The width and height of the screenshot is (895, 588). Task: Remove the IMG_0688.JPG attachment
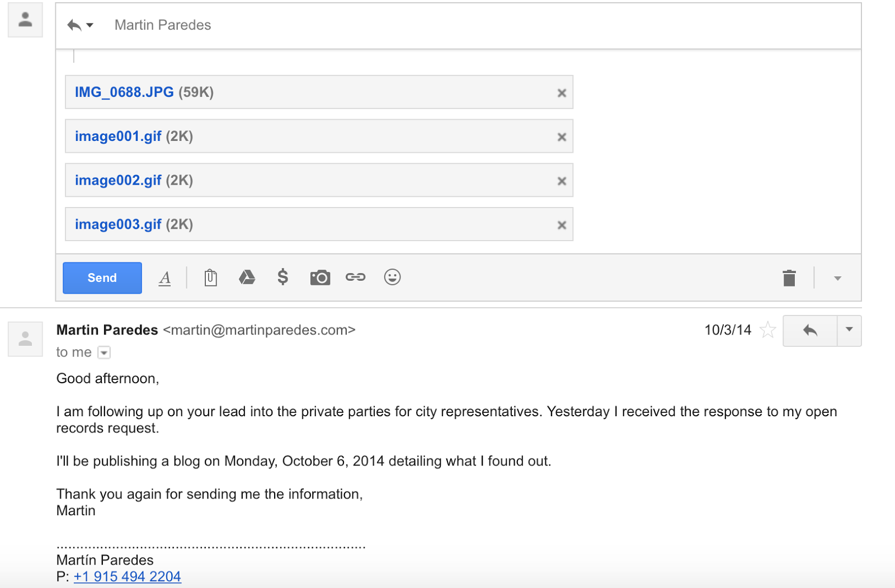562,93
